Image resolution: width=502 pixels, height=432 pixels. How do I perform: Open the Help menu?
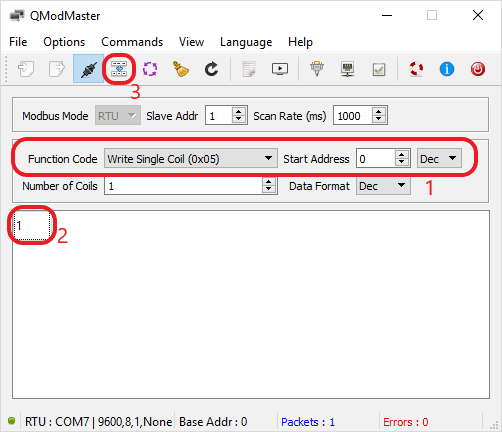click(x=300, y=42)
